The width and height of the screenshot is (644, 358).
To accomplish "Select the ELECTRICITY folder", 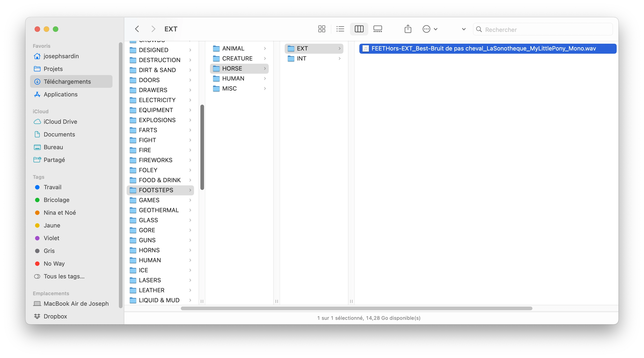I will [x=160, y=100].
